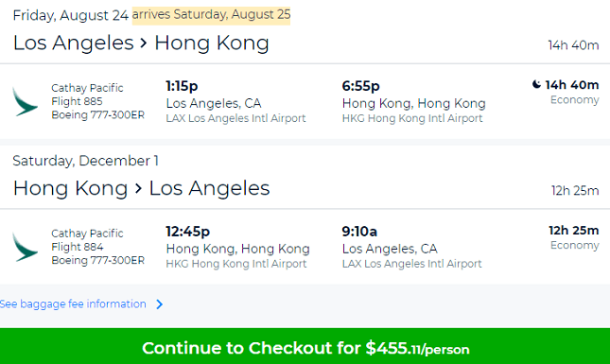Click the Cathay Pacific logo for Flight 885
The width and height of the screenshot is (610, 364).
pyautogui.click(x=25, y=101)
